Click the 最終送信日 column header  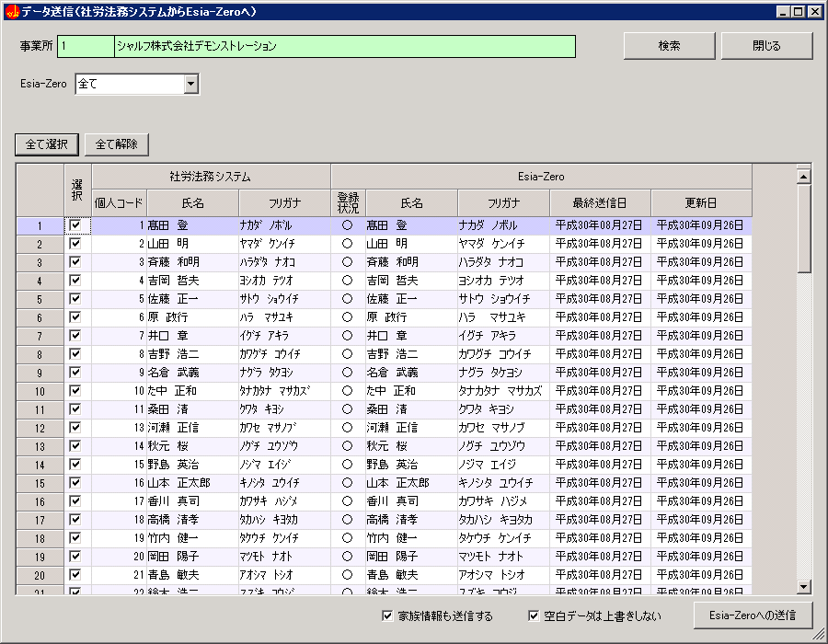600,202
